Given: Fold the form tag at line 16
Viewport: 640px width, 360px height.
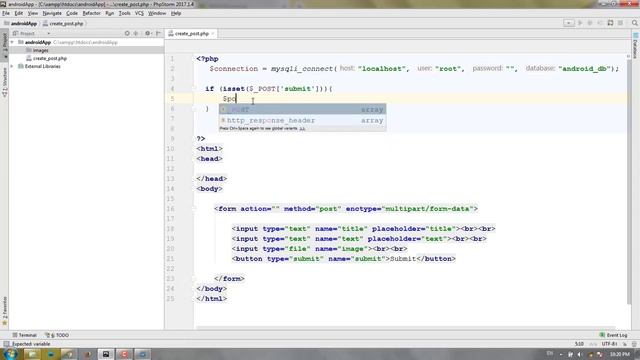Looking at the screenshot, I should (194, 209).
